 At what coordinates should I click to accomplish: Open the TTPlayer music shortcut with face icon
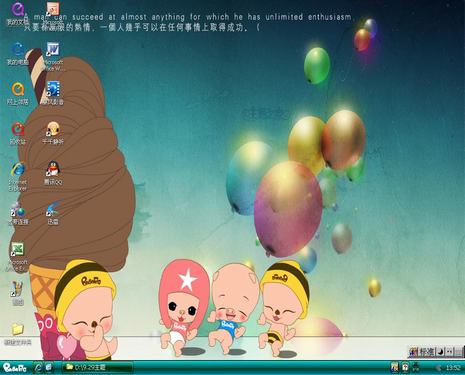pyautogui.click(x=53, y=133)
